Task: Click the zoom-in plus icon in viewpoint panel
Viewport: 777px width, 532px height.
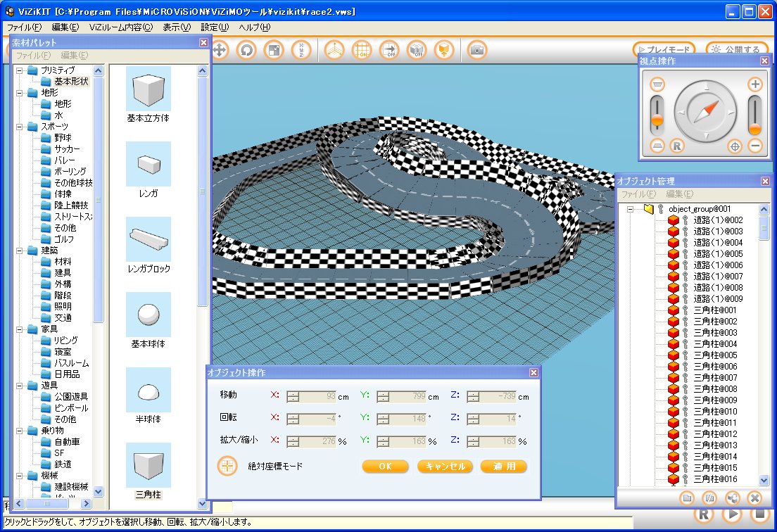Action: click(x=754, y=84)
